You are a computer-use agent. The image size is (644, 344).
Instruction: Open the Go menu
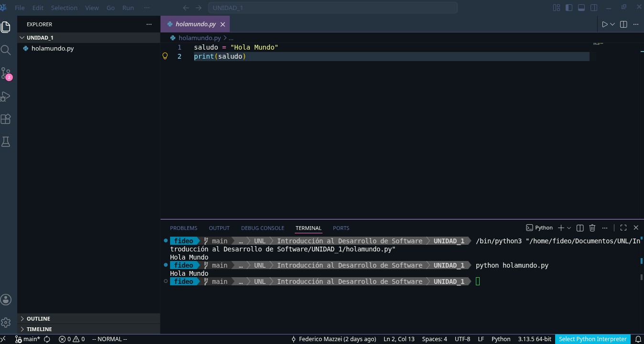click(x=111, y=8)
